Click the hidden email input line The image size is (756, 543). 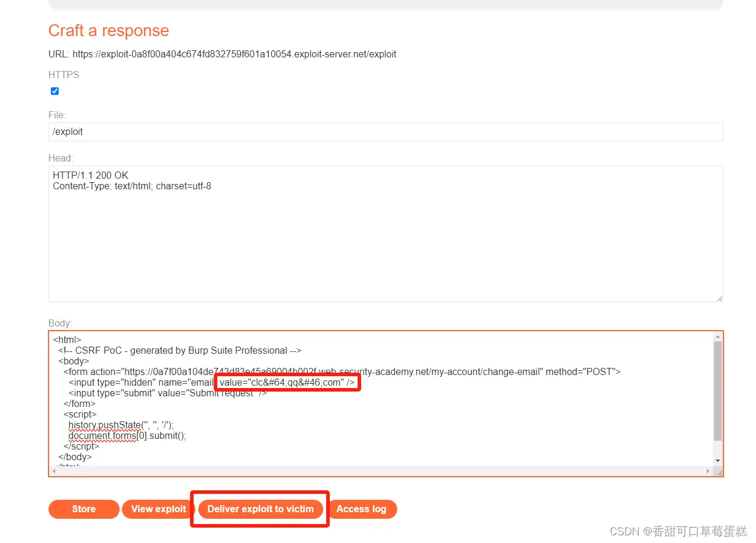pos(211,383)
